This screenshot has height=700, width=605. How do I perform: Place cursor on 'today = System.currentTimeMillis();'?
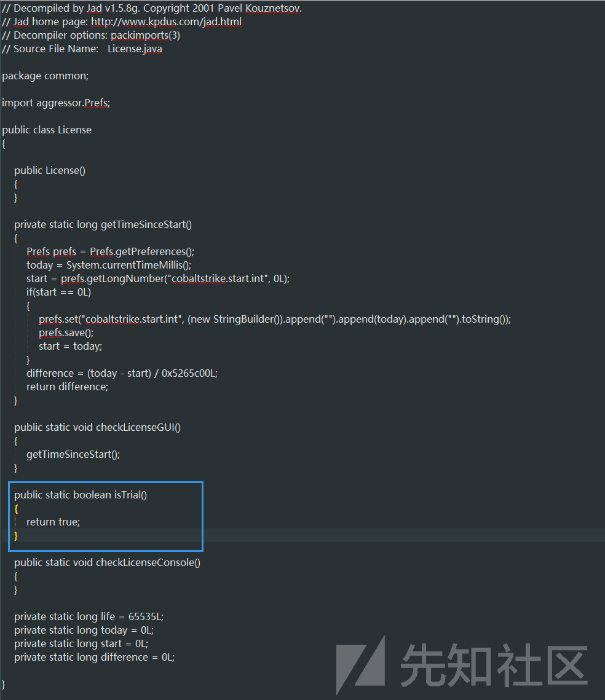pyautogui.click(x=109, y=265)
